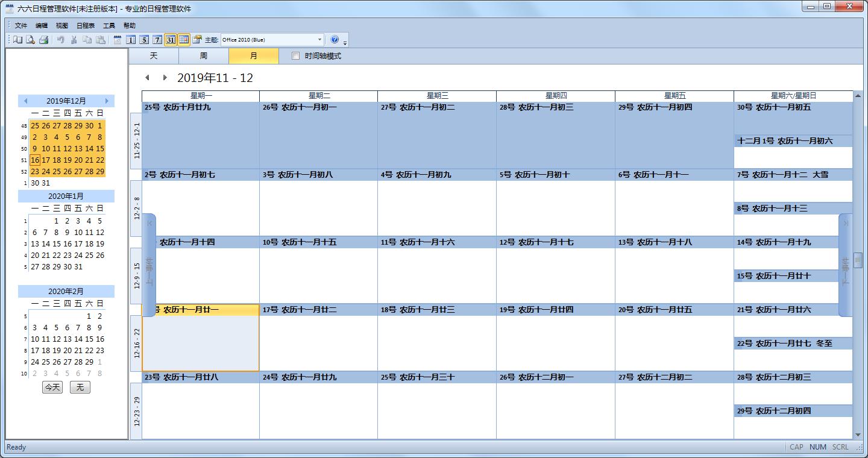The image size is (868, 458).
Task: Enable the 时间轴模式 checkbox
Action: pos(295,56)
